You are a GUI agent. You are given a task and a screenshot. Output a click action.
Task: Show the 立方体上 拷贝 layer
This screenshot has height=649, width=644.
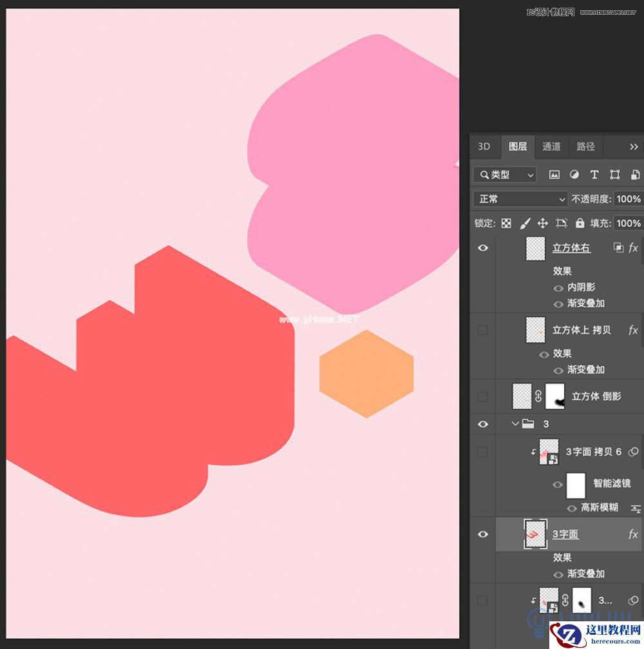(483, 330)
